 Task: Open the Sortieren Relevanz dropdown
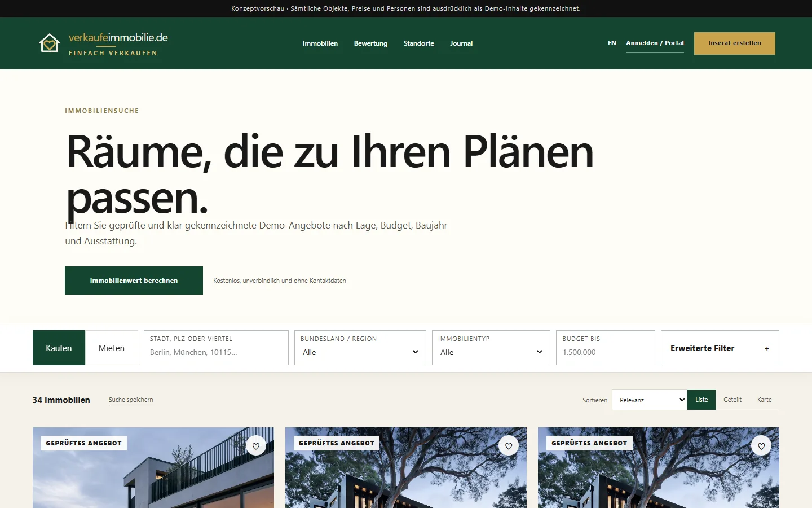(x=650, y=400)
